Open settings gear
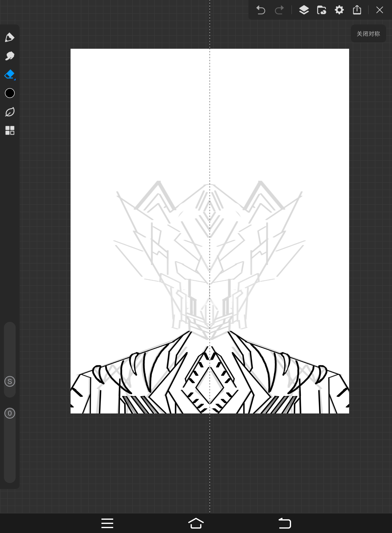Viewport: 392px width, 533px height. (339, 10)
